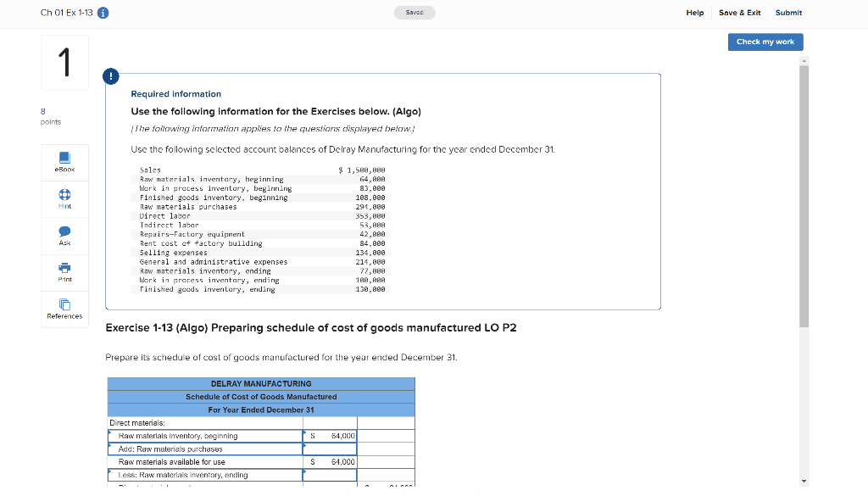Image resolution: width=868 pixels, height=496 pixels.
Task: Open the Add: Raw materials purchases dropdown cell
Action: tap(205, 449)
